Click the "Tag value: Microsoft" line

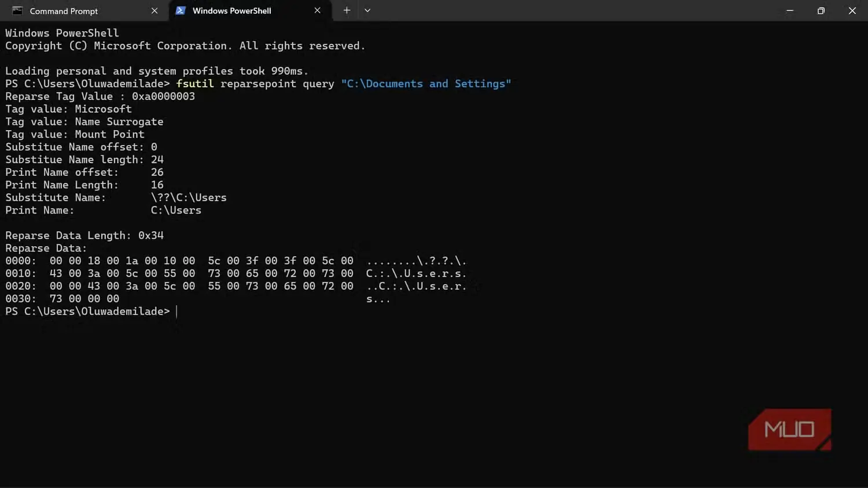[x=69, y=109]
